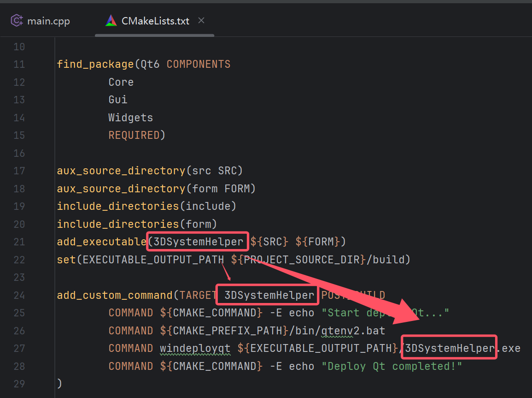Click line number 21 in gutter
This screenshot has height=398, width=532.
pos(19,242)
